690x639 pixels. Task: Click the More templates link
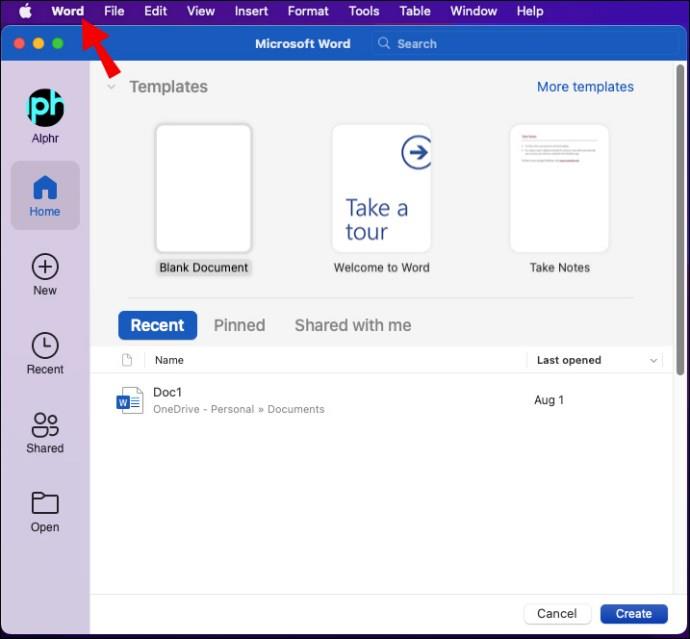coord(585,87)
